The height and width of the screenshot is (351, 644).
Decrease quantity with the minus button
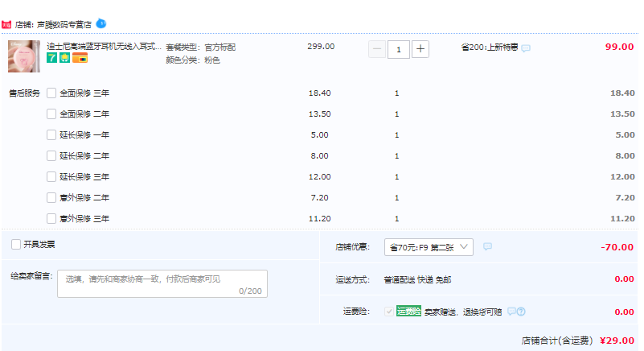pos(377,49)
